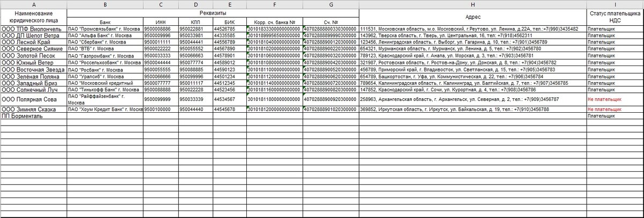Click bank cell 'ПАО "Россельхозбанк" г. Москва'
Viewport: 644px width, 218px height.
coord(105,62)
